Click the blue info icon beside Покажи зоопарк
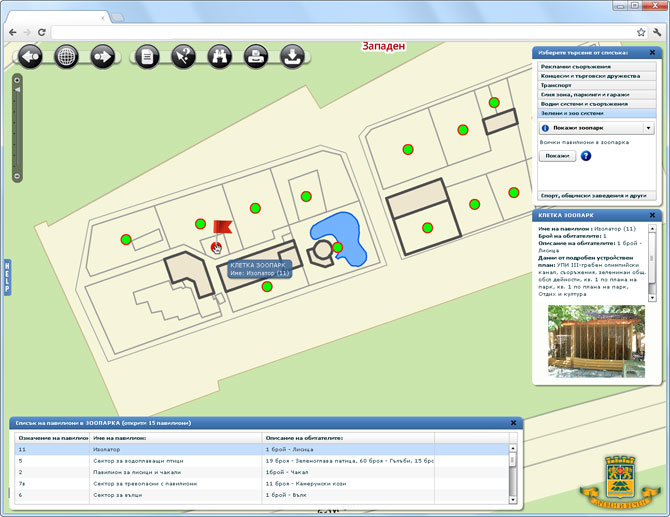The width and height of the screenshot is (670, 517). 545,128
